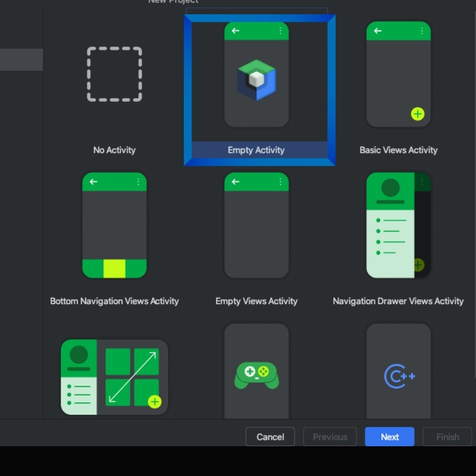Image resolution: width=476 pixels, height=476 pixels.
Task: Click 'Bottom Navigation Views Activity' label
Action: tap(114, 301)
